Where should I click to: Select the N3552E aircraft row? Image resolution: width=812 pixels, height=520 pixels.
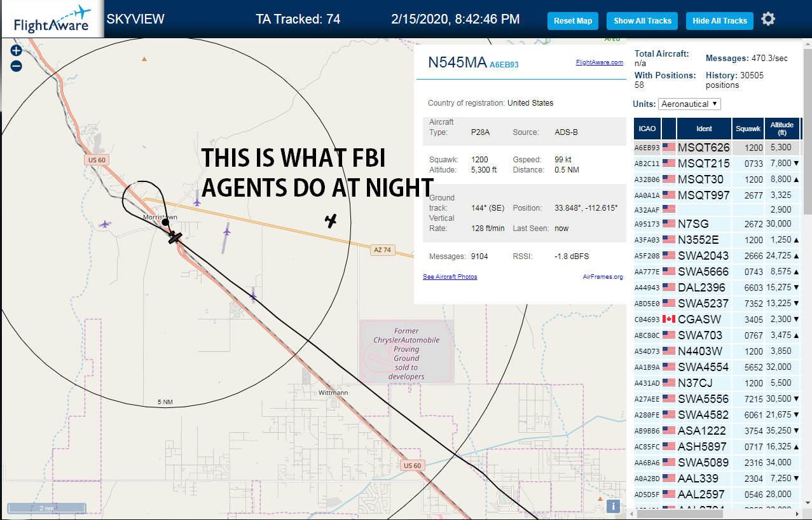point(718,239)
